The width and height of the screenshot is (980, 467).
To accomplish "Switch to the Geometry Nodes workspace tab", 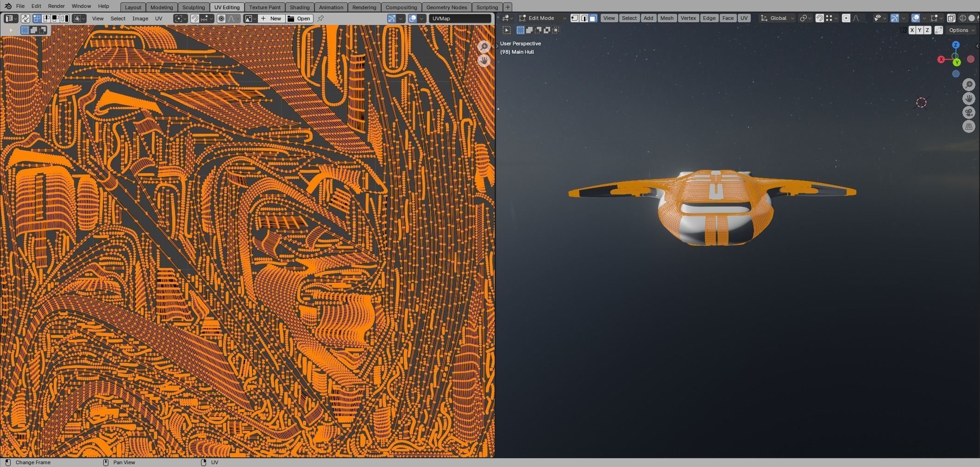I will pos(446,7).
